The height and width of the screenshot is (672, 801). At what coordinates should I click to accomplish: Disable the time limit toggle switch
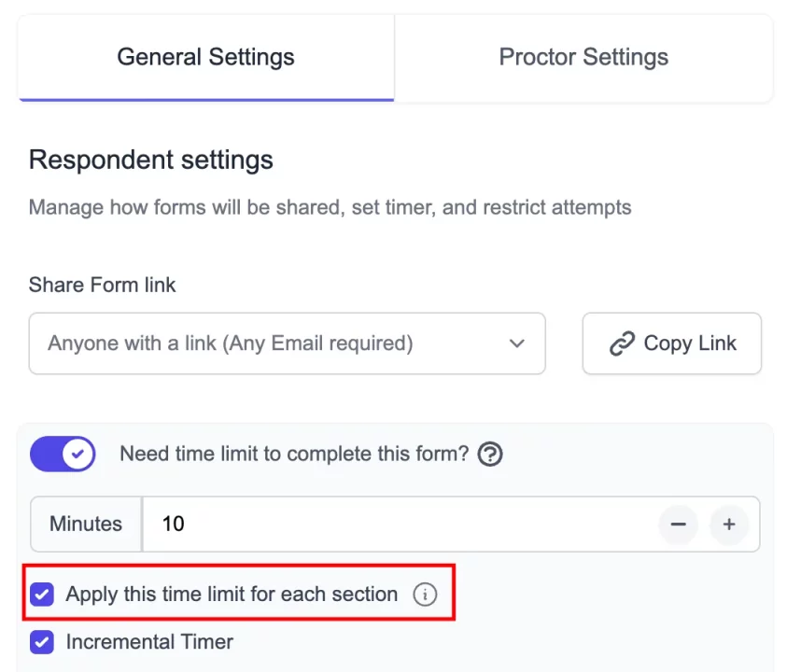63,455
